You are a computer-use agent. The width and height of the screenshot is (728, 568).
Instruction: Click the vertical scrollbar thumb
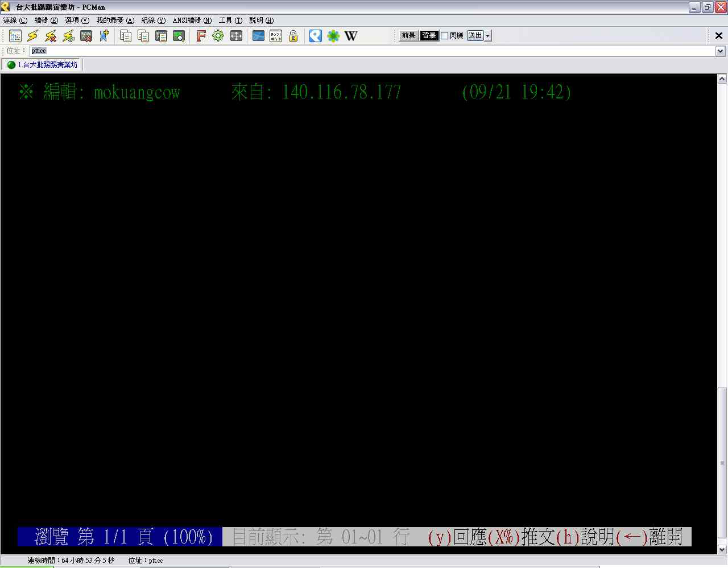point(722,462)
